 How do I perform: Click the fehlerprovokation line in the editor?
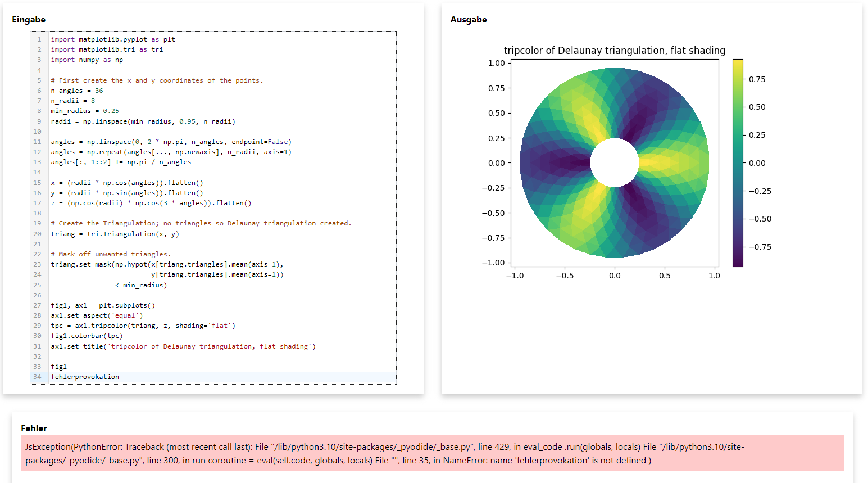click(85, 377)
